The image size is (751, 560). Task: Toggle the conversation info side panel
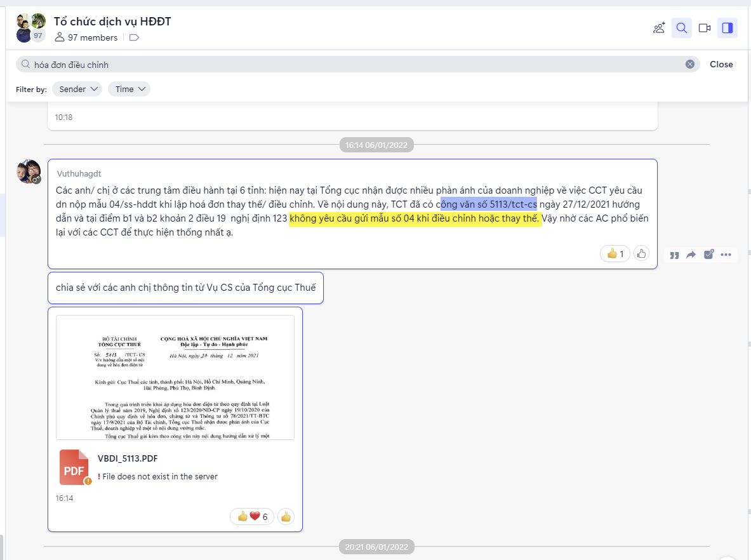point(728,28)
